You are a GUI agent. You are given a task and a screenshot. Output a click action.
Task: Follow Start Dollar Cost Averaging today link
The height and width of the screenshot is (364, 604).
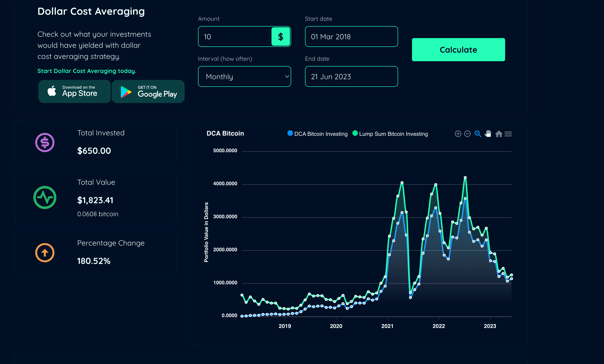(87, 71)
